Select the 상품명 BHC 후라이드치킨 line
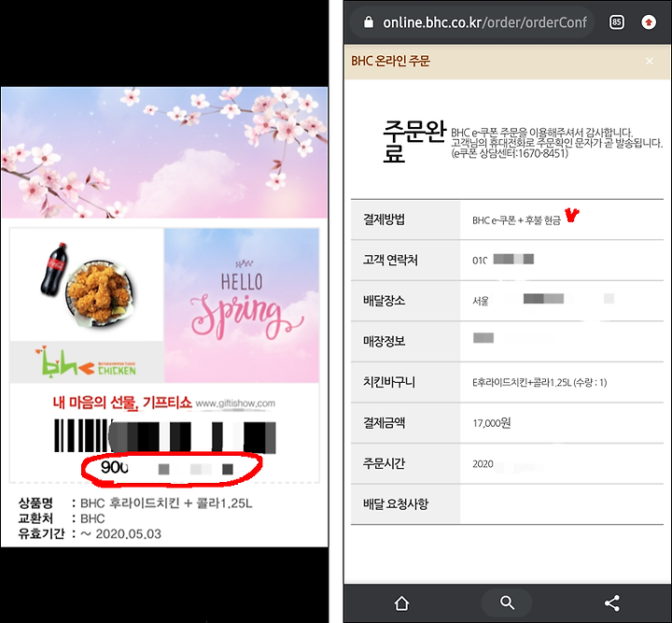 pyautogui.click(x=135, y=503)
